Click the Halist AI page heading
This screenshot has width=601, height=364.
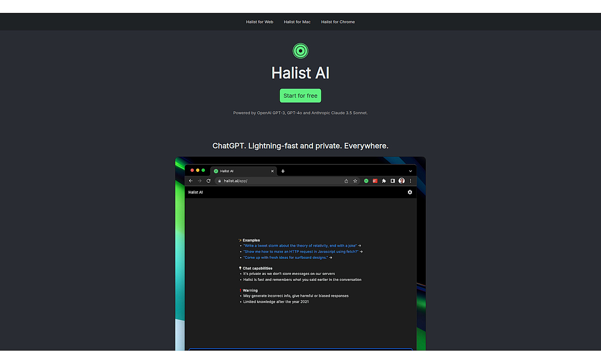(x=300, y=73)
